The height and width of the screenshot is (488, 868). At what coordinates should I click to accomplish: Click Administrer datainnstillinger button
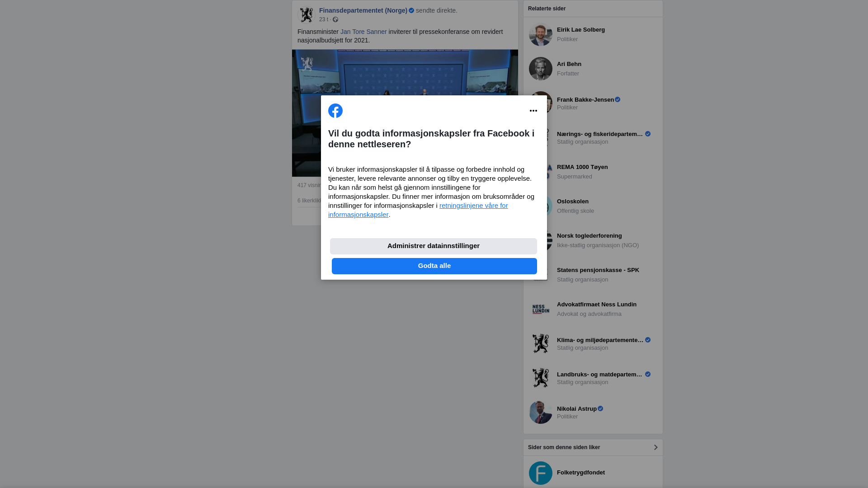click(x=434, y=246)
